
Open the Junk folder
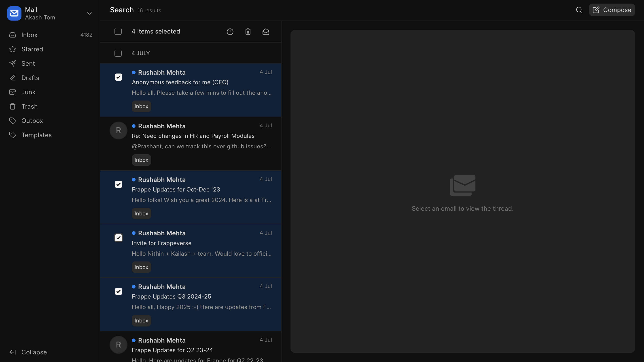[x=28, y=92]
